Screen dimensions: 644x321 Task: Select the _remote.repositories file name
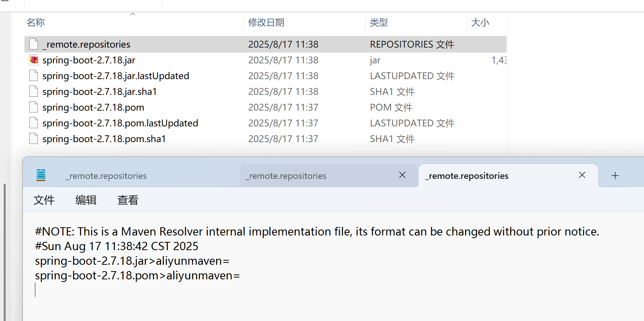(x=86, y=44)
